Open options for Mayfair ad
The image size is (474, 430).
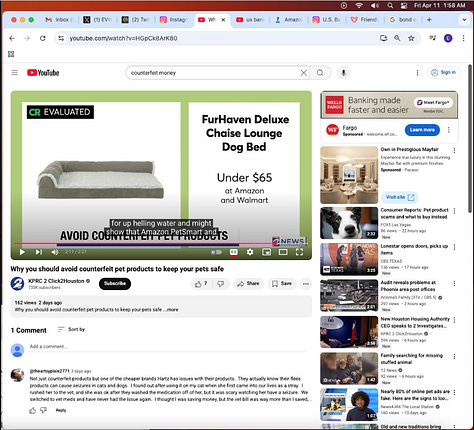[x=454, y=151]
